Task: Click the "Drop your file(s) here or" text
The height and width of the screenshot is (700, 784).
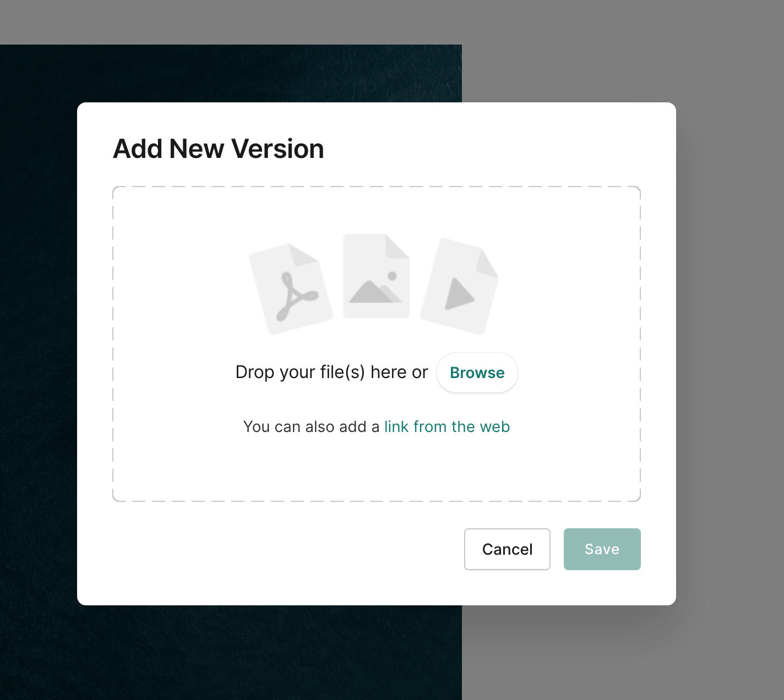Action: [x=331, y=372]
